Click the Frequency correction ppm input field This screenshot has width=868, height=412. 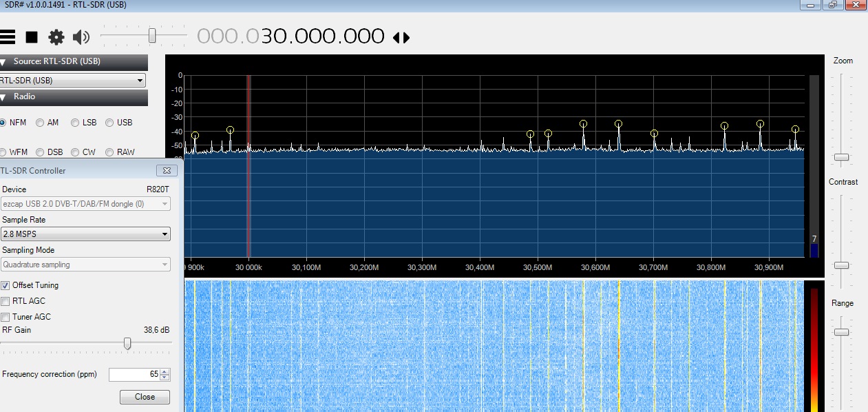pos(134,375)
